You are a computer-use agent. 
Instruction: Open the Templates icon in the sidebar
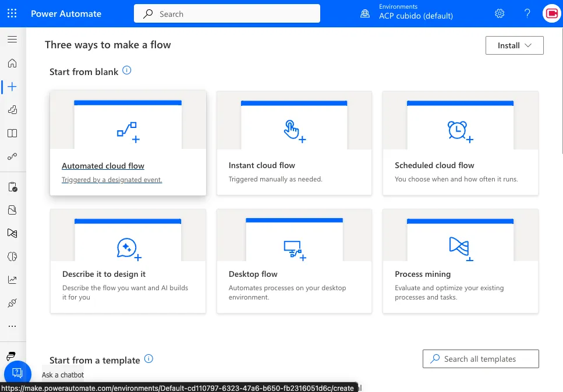click(13, 109)
